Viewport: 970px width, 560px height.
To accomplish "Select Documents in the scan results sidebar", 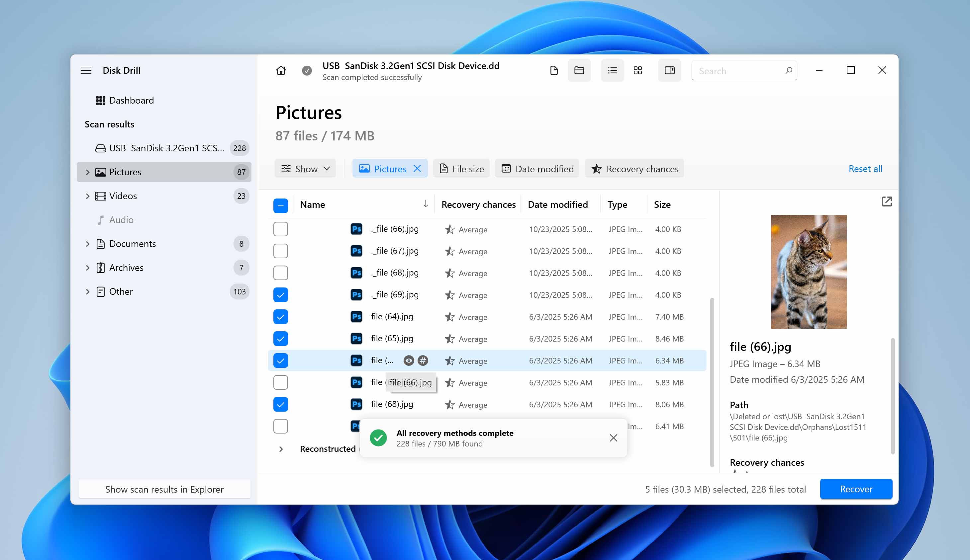I will point(132,244).
